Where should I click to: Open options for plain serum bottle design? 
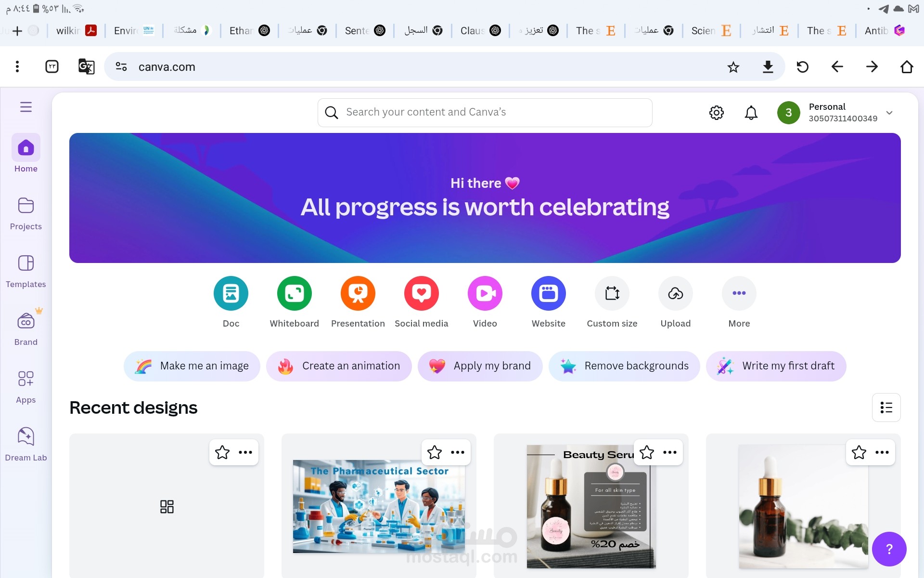pyautogui.click(x=882, y=452)
